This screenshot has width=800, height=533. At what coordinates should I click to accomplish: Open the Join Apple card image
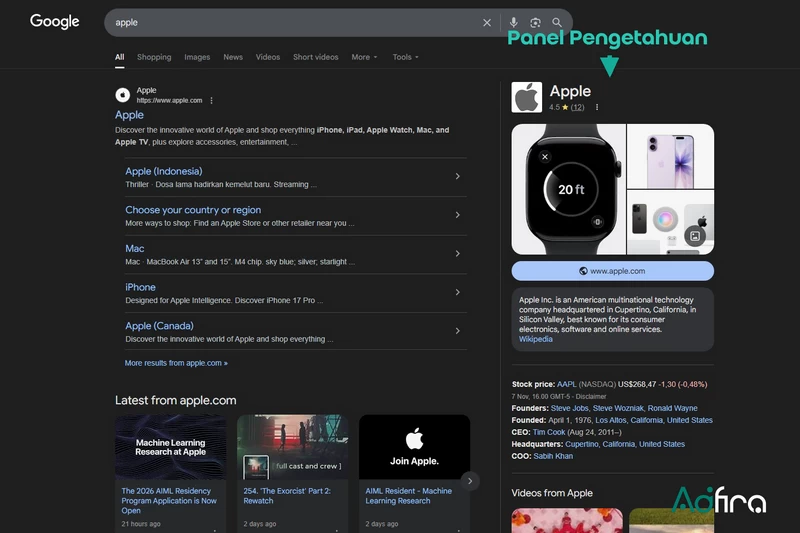click(414, 447)
